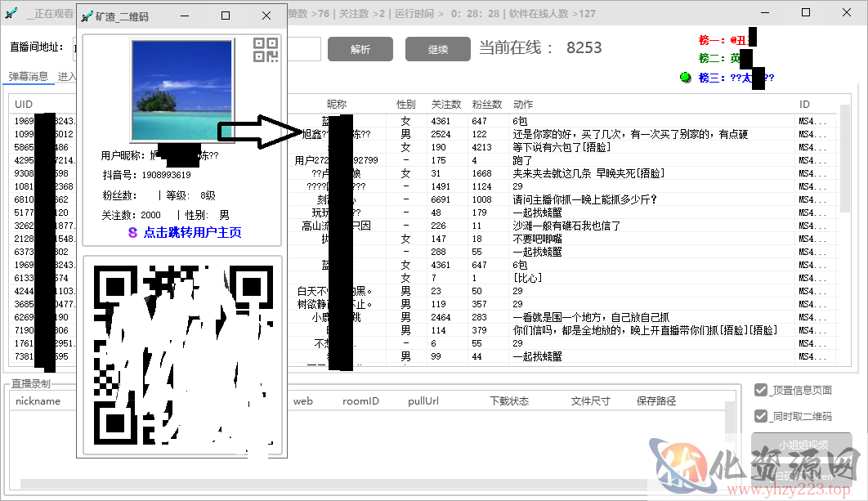Click the ID column header at the right
868x501 pixels.
804,104
